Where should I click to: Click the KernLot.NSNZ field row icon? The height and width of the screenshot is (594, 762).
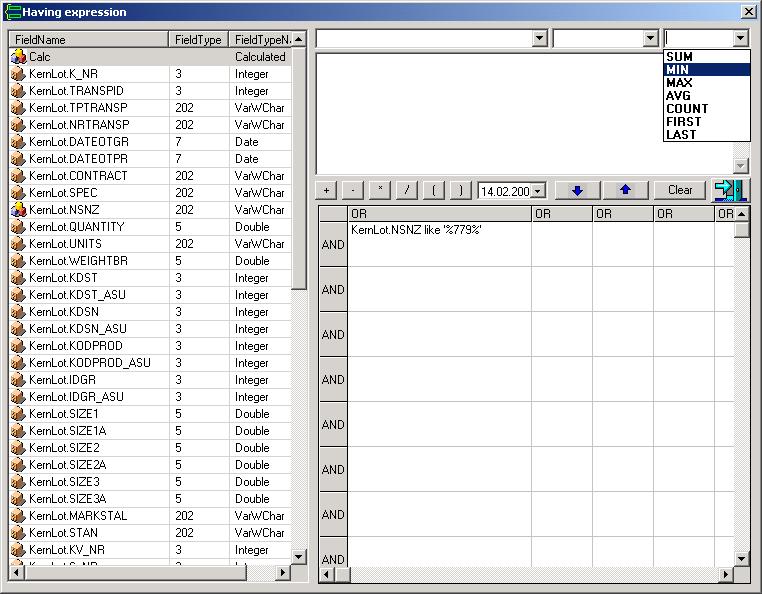pyautogui.click(x=18, y=210)
